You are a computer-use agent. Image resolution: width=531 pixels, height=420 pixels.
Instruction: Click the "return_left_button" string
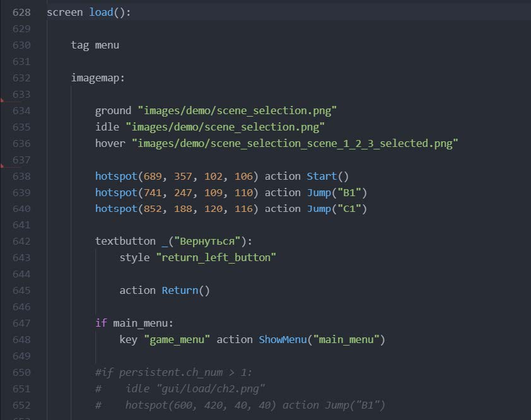click(216, 258)
